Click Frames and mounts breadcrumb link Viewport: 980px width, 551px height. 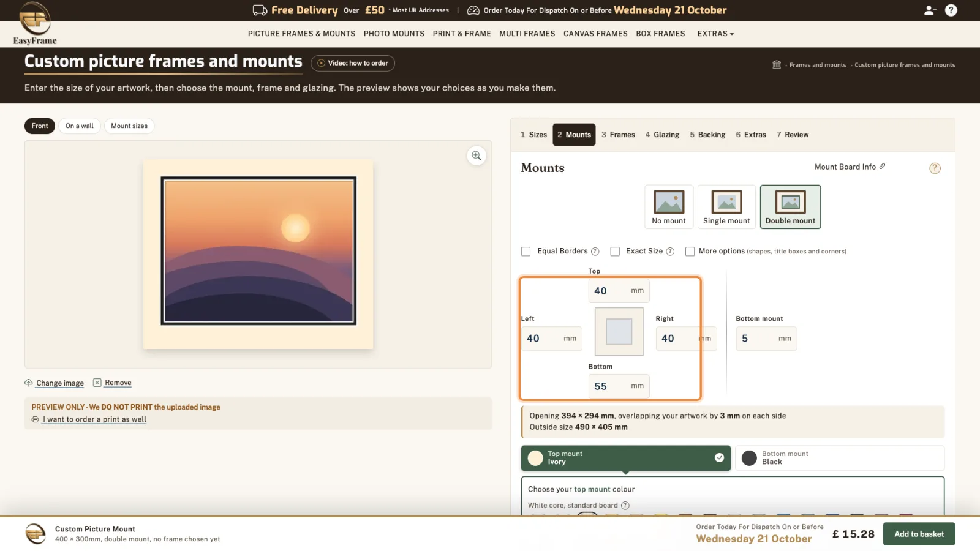point(817,65)
